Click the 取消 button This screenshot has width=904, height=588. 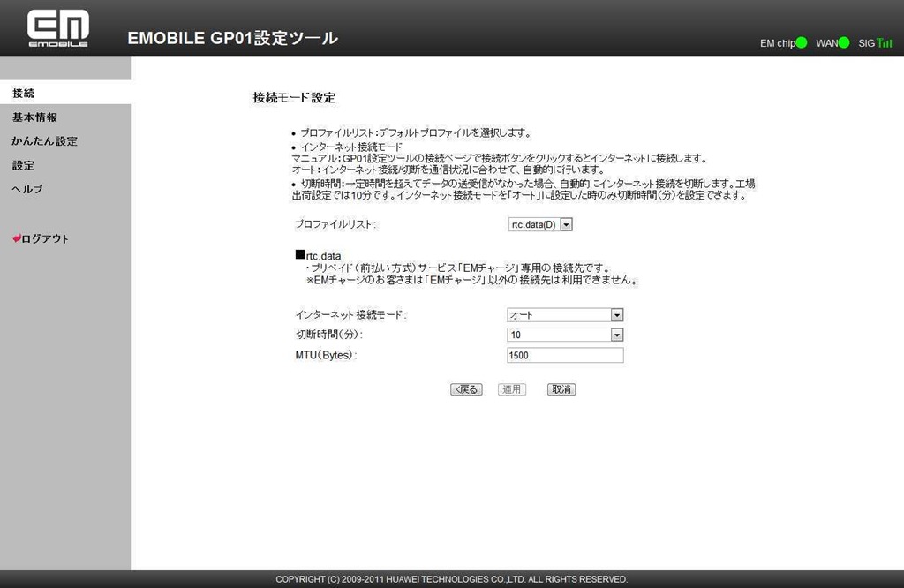click(x=561, y=389)
